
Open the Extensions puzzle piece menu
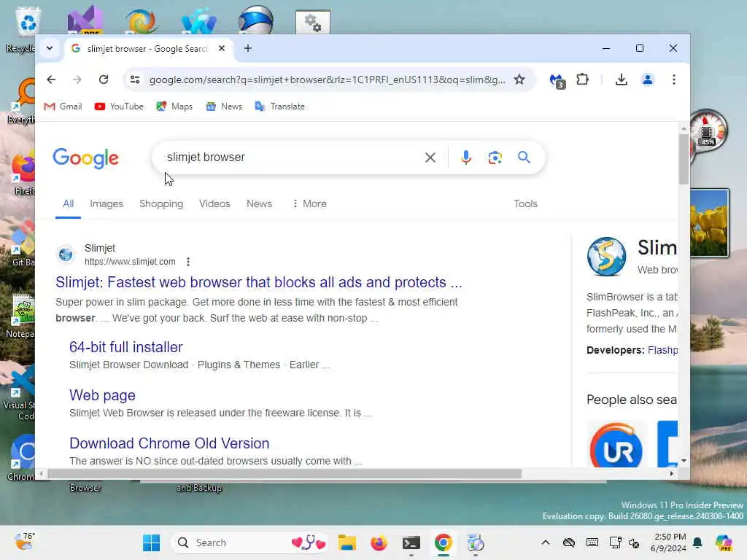click(x=583, y=79)
